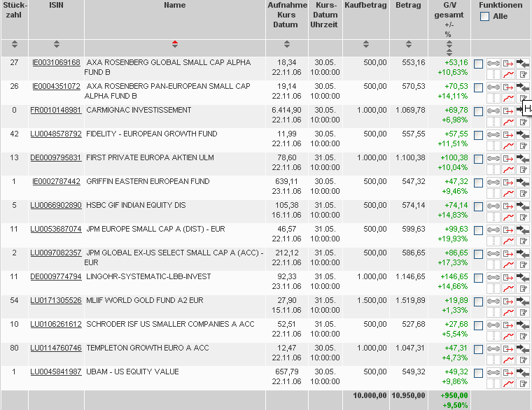Click transfer icon for AXA Rosenberg Global Small Cap

[x=508, y=64]
